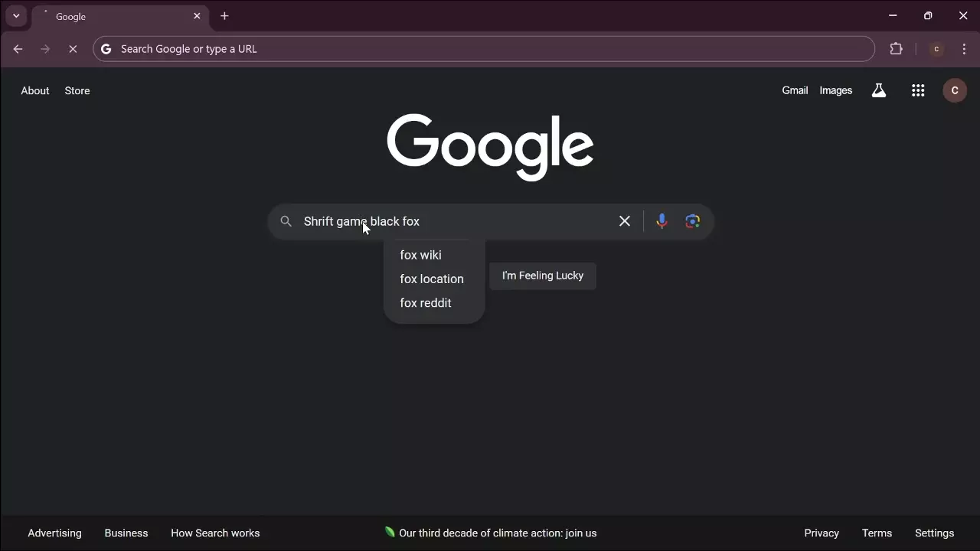Go back to previous page
This screenshot has width=980, height=551.
click(x=18, y=49)
